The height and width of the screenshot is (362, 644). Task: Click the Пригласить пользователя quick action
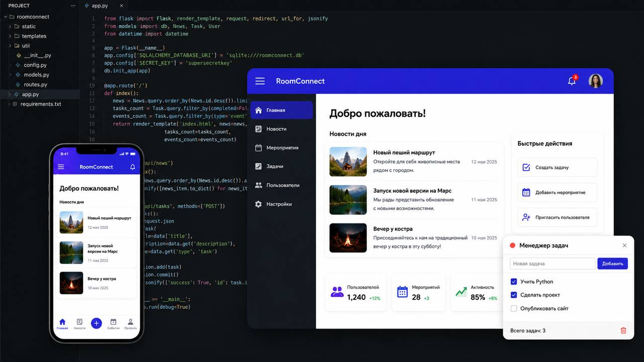[557, 217]
